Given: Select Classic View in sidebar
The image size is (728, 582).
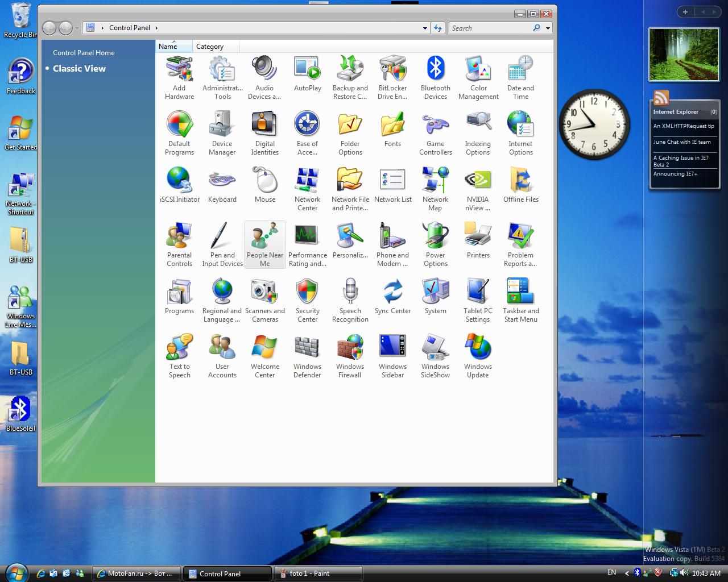Looking at the screenshot, I should pos(79,68).
